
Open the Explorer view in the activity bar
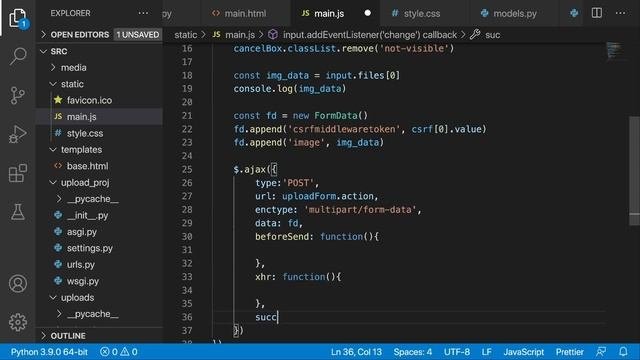click(x=18, y=18)
